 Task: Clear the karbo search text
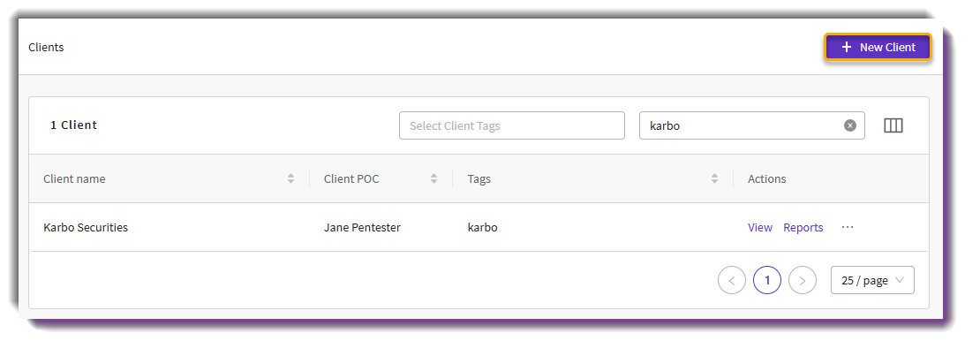tap(850, 125)
